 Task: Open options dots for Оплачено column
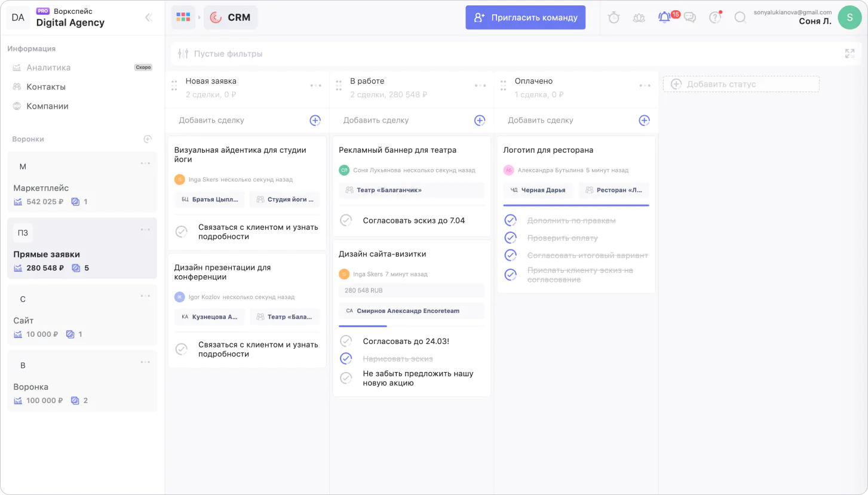point(645,85)
